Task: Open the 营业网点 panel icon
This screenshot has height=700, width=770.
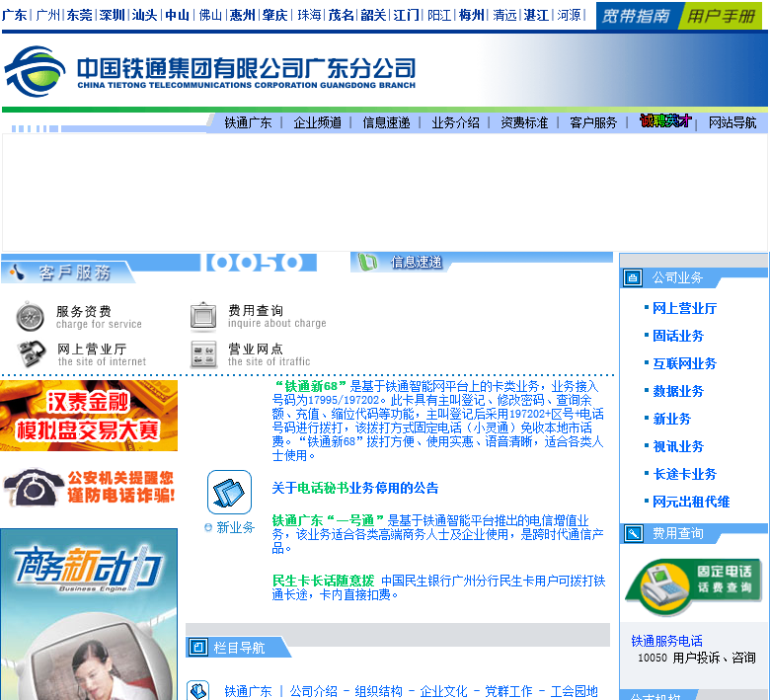Action: click(x=203, y=354)
